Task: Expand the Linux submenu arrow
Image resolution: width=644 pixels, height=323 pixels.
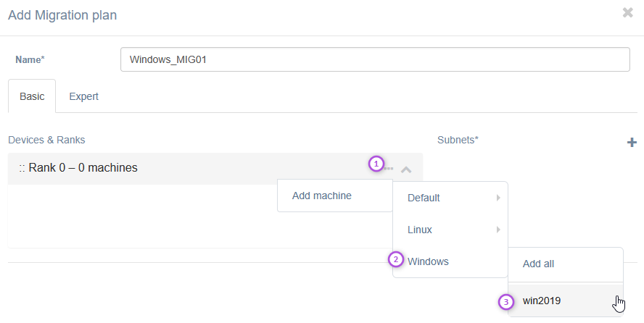Action: point(498,230)
